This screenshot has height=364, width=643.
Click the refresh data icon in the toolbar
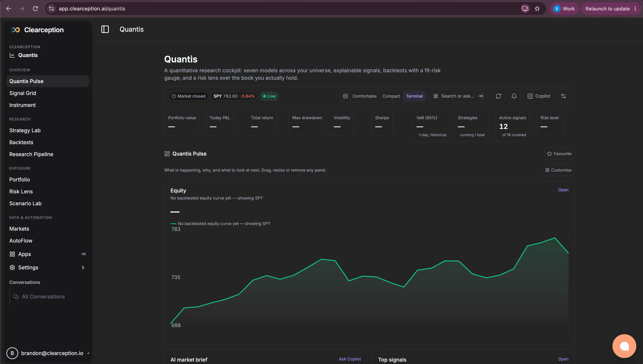(498, 96)
